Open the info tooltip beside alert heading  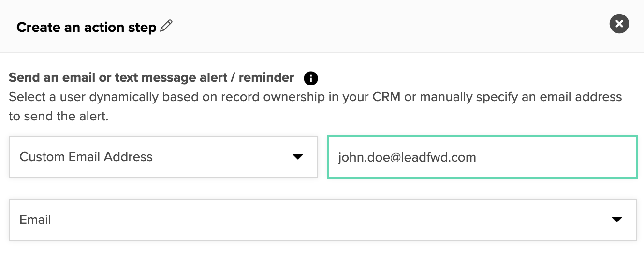311,78
